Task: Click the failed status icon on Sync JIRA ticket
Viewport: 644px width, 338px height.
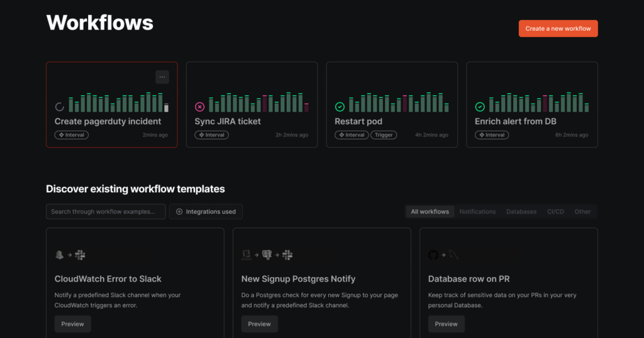Action: pyautogui.click(x=200, y=107)
